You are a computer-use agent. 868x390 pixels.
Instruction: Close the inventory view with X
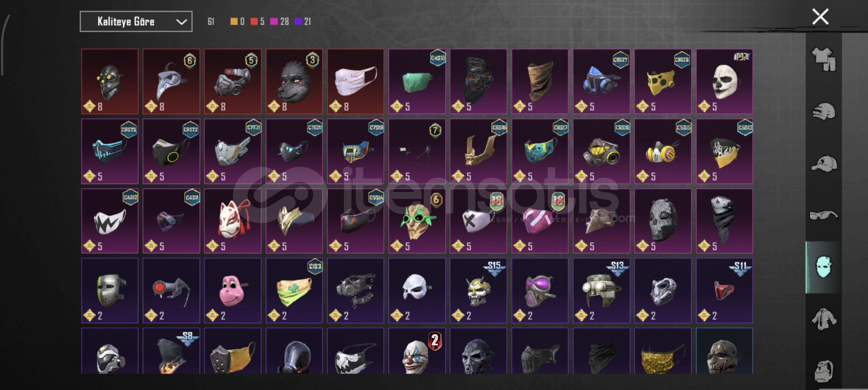(820, 17)
